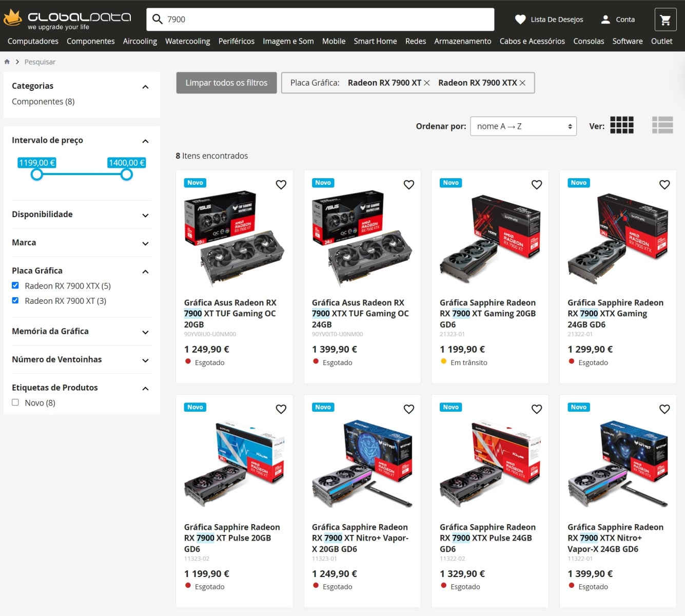Uncheck Radeon RX 7900 XTX checkbox
Viewport: 685px width, 616px height.
coord(15,285)
